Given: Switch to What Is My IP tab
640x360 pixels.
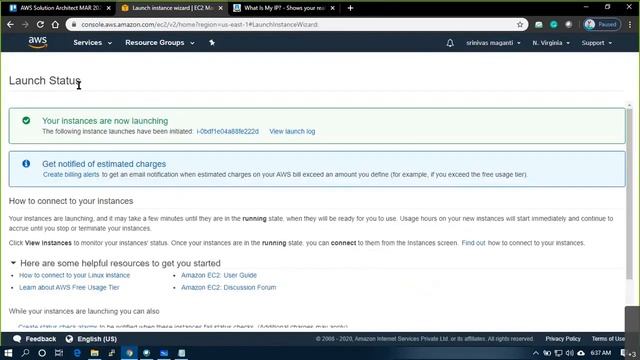Looking at the screenshot, I should pyautogui.click(x=284, y=8).
